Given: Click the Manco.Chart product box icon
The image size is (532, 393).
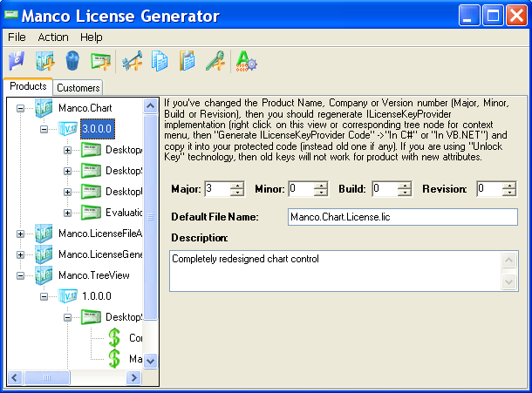Looking at the screenshot, I should click(44, 108).
